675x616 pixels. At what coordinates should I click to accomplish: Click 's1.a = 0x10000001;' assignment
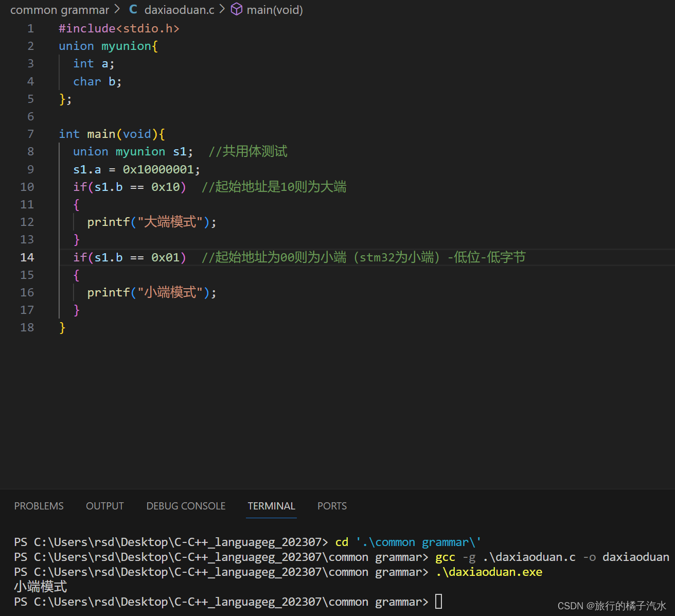(137, 169)
